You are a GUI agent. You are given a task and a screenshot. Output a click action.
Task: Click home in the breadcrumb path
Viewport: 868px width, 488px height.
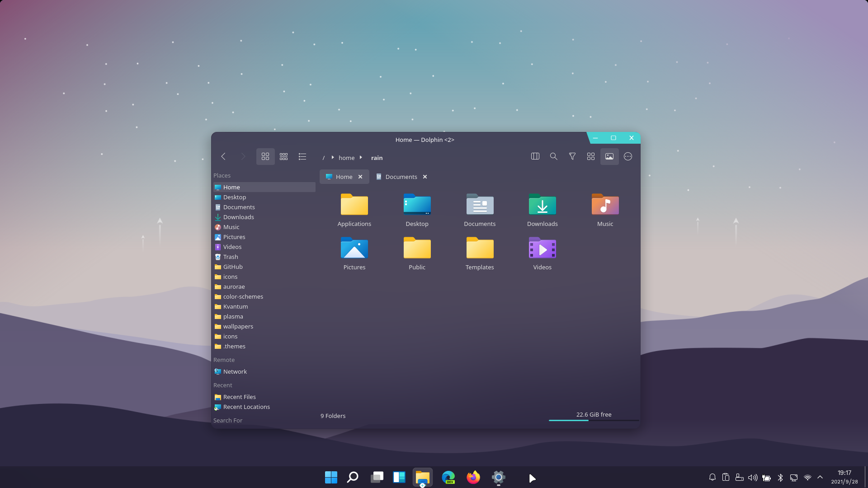click(x=347, y=158)
